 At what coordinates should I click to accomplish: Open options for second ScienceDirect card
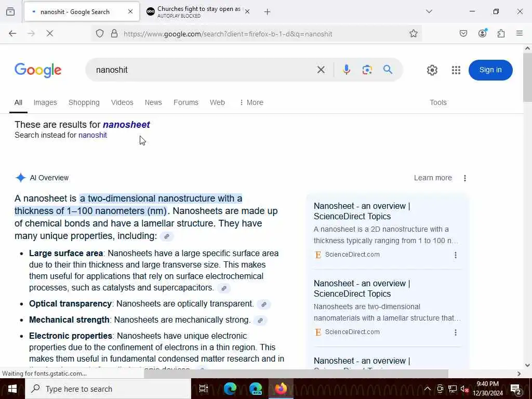coord(456,332)
